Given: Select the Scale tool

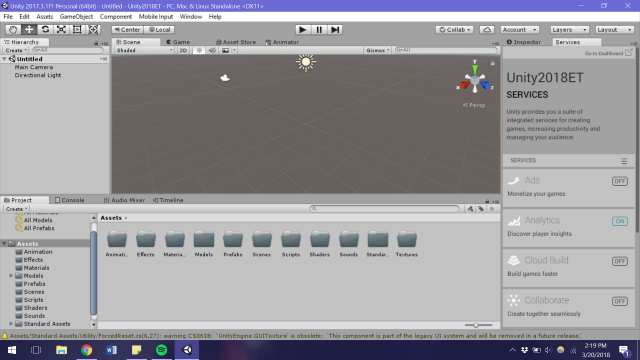Looking at the screenshot, I should pos(61,30).
